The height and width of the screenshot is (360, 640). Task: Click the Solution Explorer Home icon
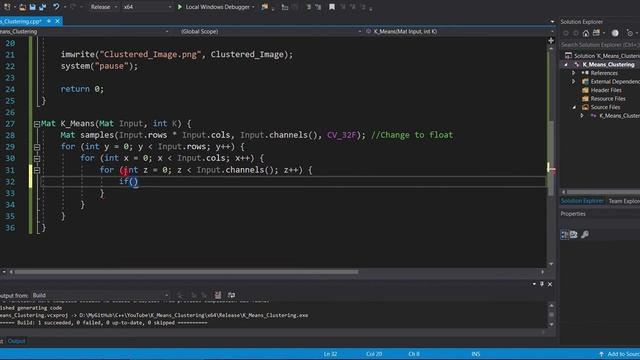(586, 33)
